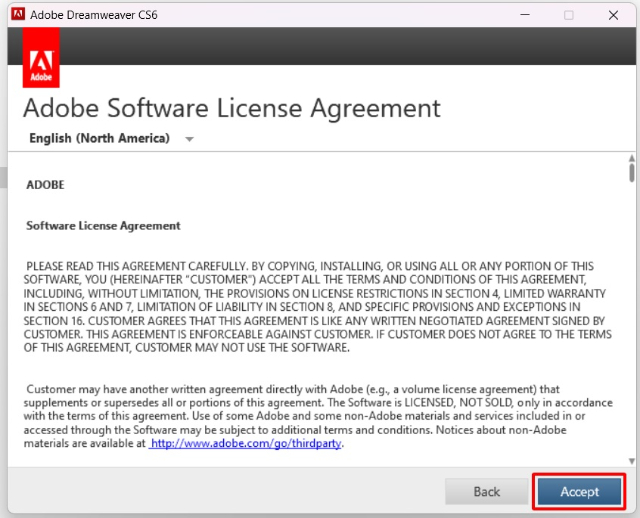Click the license text scrollbar thumb
The image size is (640, 518).
point(631,172)
